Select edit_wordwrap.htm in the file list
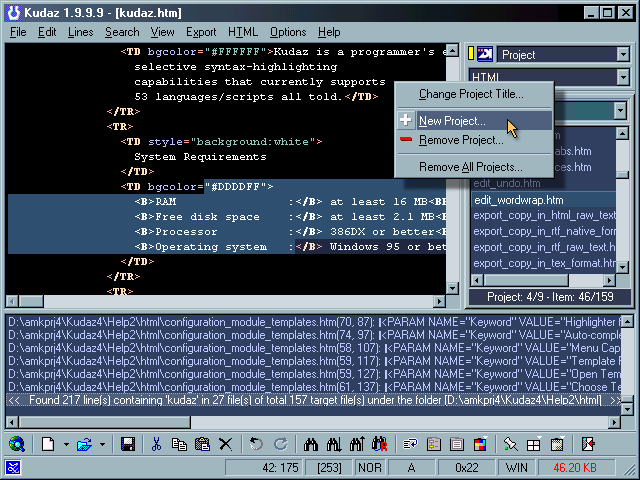The height and width of the screenshot is (480, 640). 543,200
